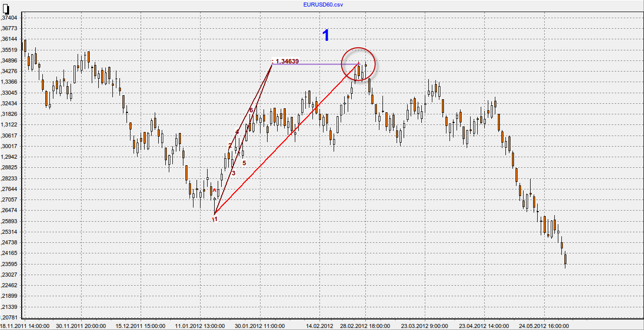Click the 1,3122 price axis label

point(9,124)
